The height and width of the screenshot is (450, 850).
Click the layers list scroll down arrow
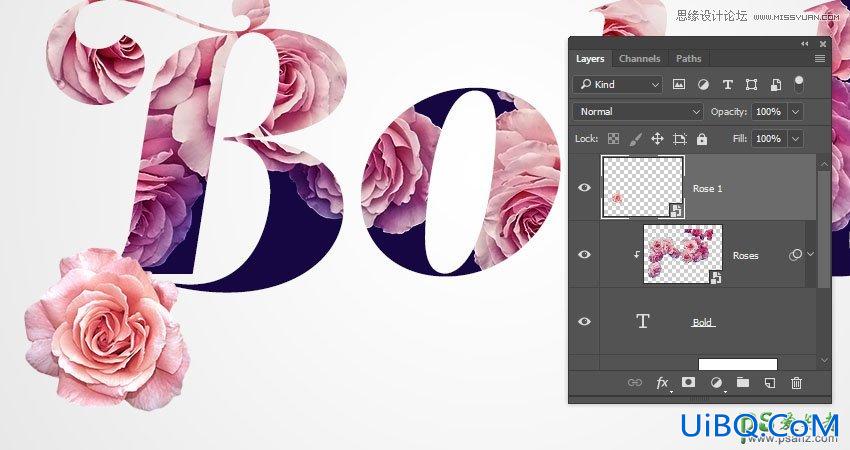[824, 360]
